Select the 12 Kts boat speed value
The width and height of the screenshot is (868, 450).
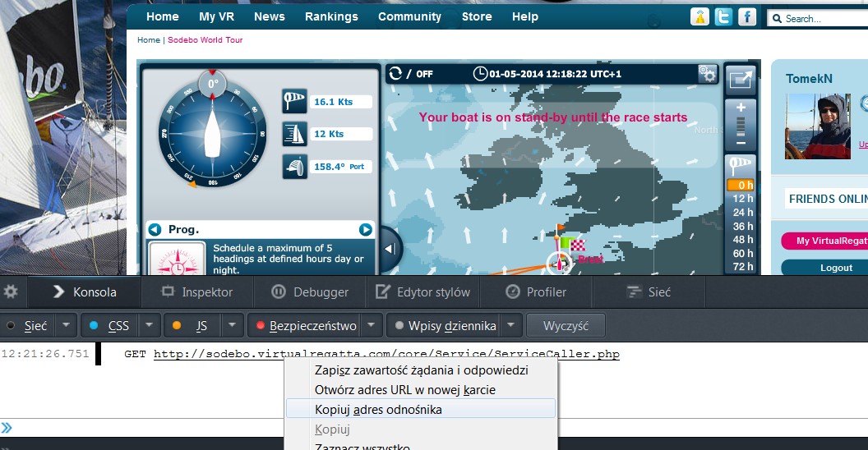tap(340, 134)
